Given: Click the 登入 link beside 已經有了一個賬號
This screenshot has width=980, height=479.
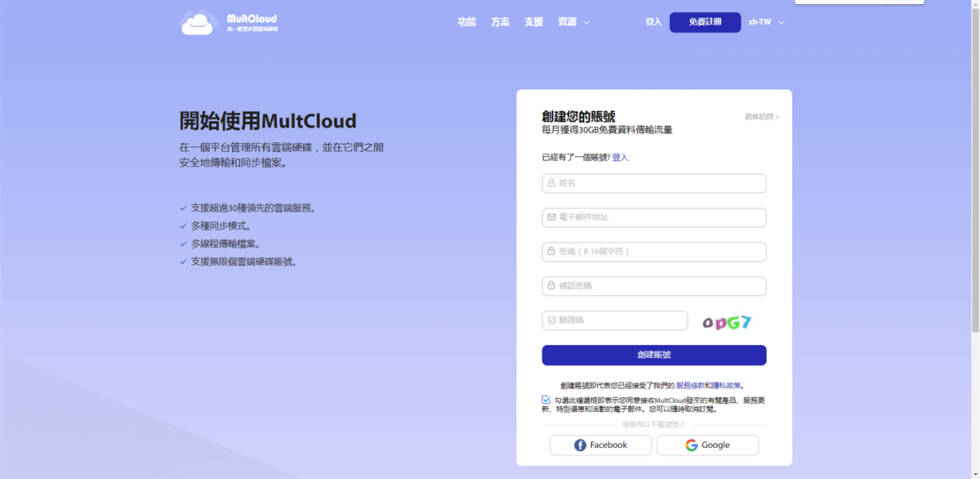Looking at the screenshot, I should (621, 157).
